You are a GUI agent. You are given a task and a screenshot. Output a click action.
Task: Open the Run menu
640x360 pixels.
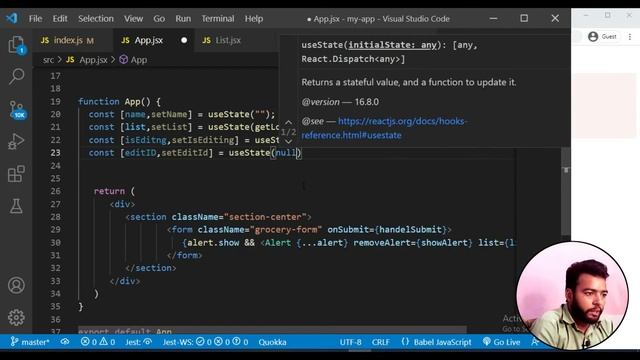[x=183, y=19]
